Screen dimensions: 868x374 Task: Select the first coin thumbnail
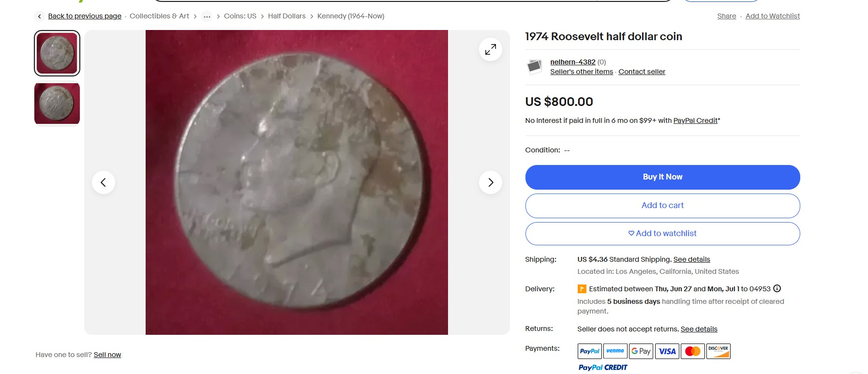tap(57, 53)
